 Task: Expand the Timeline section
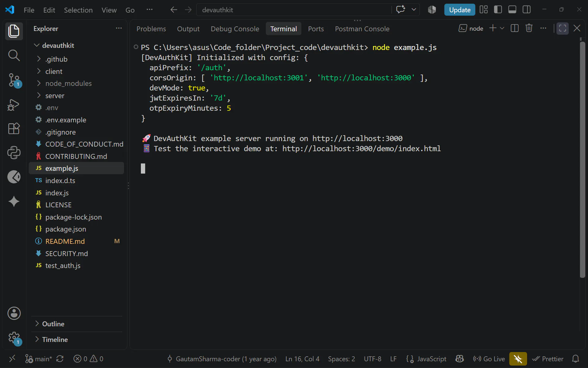tap(77, 339)
